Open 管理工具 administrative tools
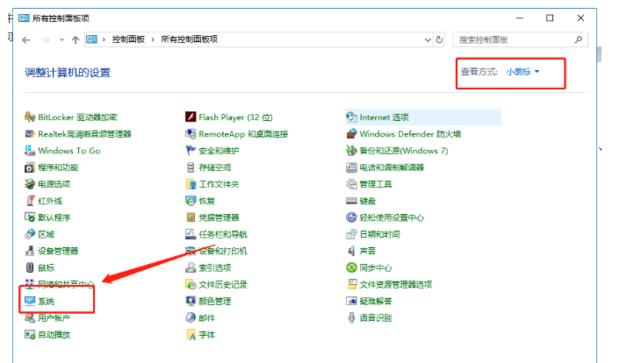This screenshot has width=620, height=363. coord(369,184)
